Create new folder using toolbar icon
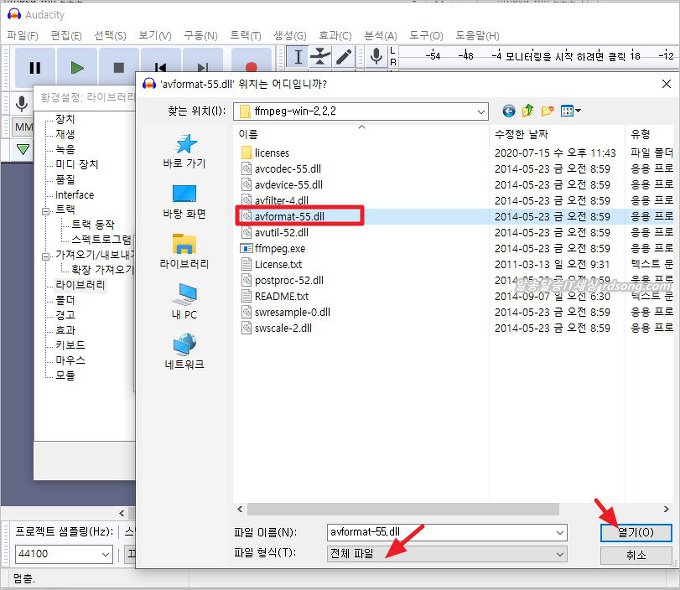Viewport: 680px width, 590px height. [547, 110]
